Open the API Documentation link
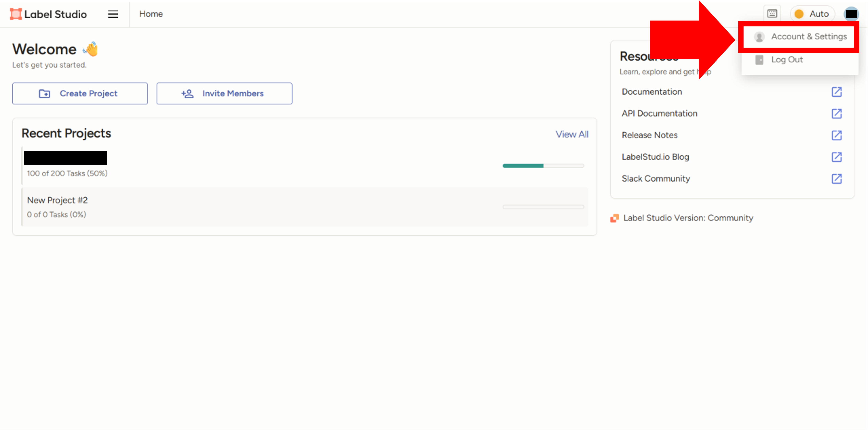The height and width of the screenshot is (430, 868). click(x=659, y=114)
